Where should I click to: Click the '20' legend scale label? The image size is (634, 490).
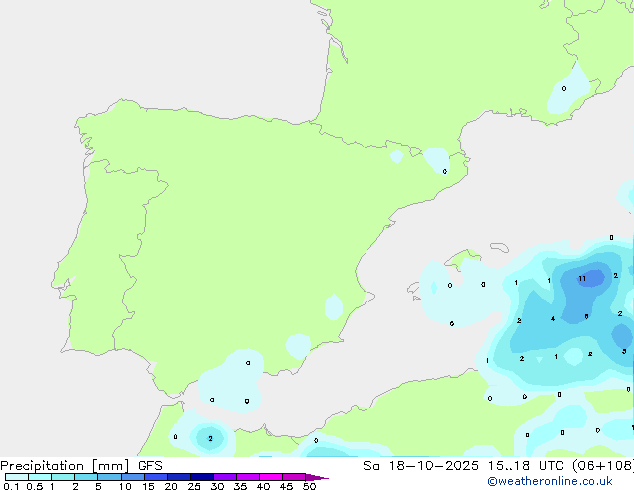171,486
